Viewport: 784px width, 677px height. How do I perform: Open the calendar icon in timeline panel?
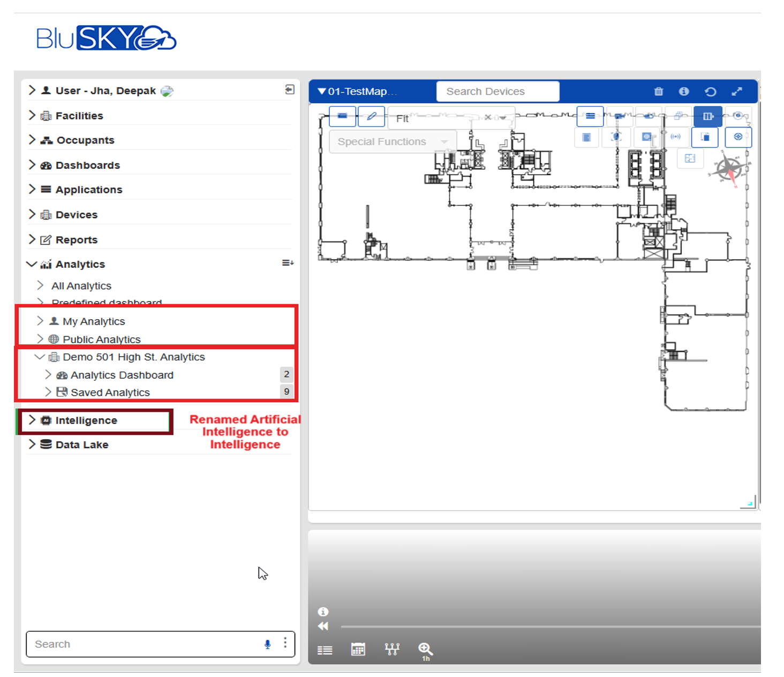tap(358, 650)
